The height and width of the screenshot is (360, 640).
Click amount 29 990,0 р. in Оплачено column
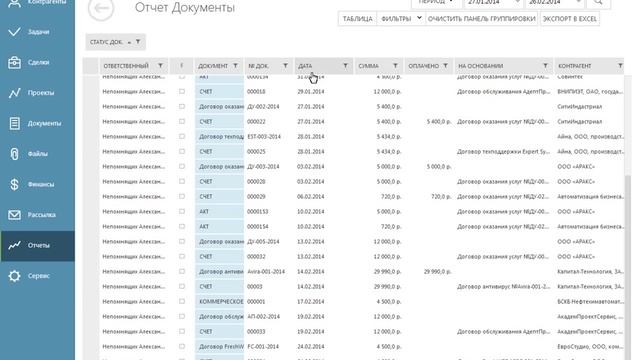coord(437,271)
